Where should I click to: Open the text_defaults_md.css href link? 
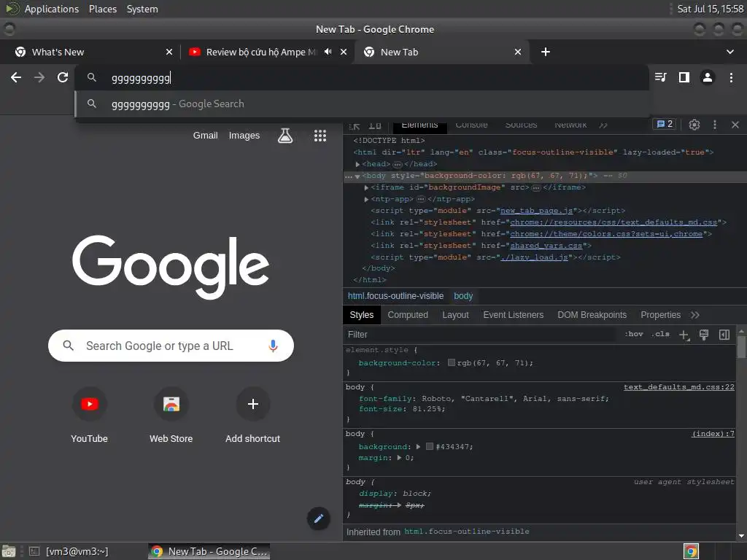pyautogui.click(x=613, y=222)
